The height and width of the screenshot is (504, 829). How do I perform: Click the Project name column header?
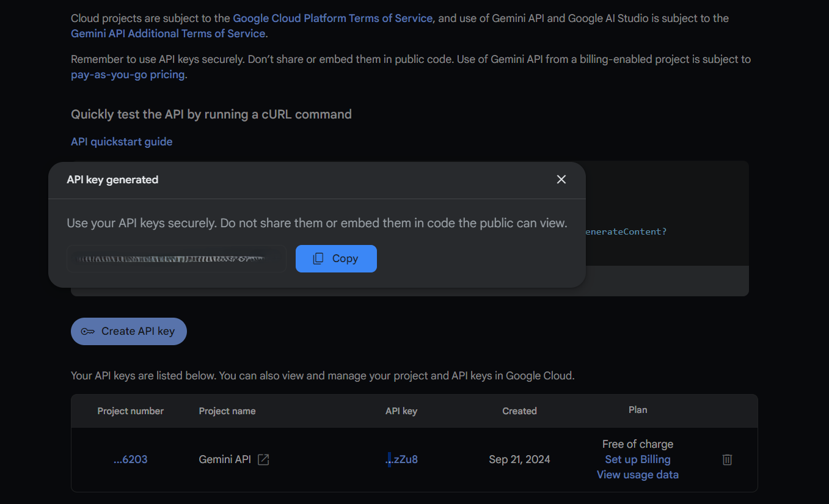coord(227,411)
